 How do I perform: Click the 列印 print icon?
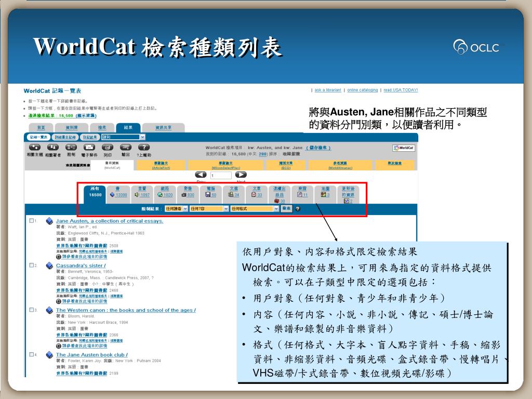click(108, 147)
